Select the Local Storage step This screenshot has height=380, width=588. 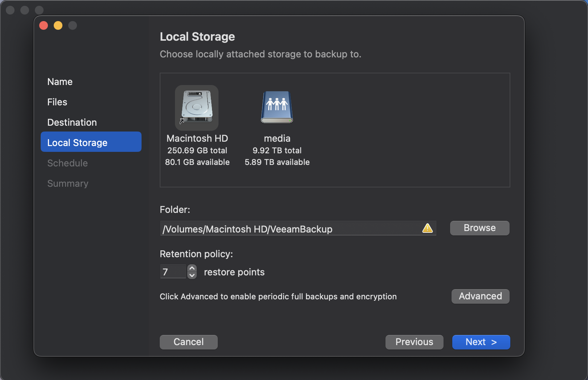(91, 142)
